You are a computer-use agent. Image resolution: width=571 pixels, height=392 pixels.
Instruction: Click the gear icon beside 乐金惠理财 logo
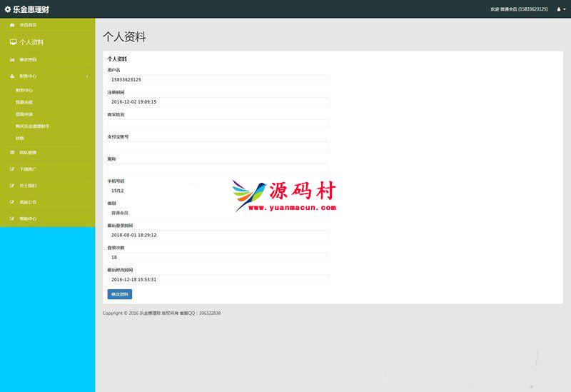coord(8,9)
